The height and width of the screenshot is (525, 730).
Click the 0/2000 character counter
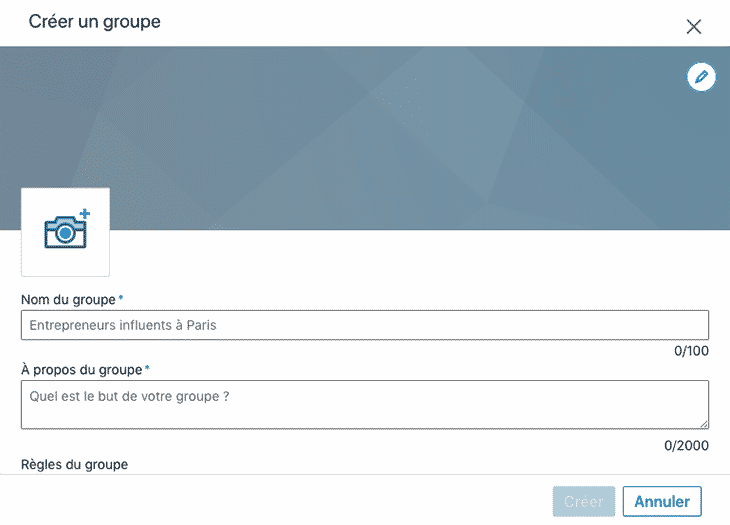pos(686,445)
